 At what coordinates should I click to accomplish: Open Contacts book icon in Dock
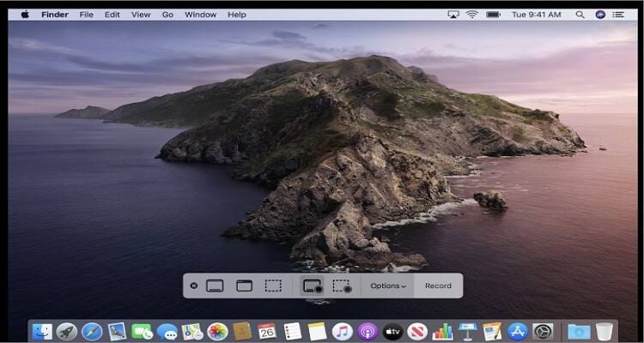click(x=242, y=331)
